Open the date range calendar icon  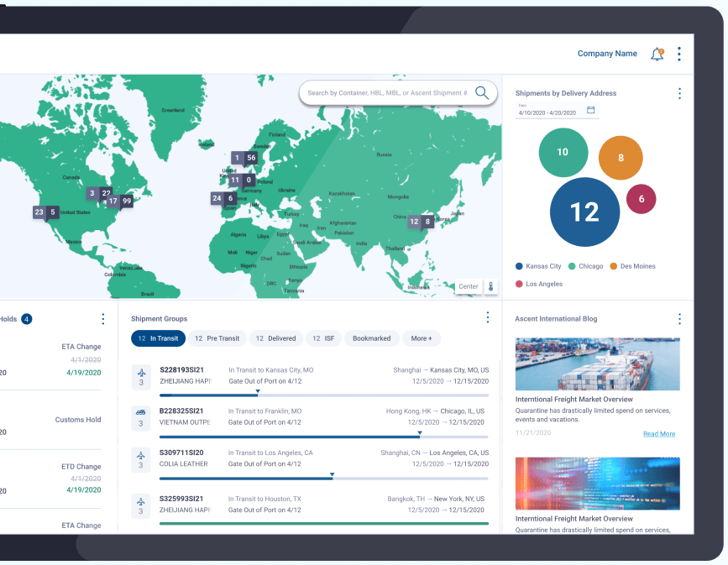coord(590,110)
